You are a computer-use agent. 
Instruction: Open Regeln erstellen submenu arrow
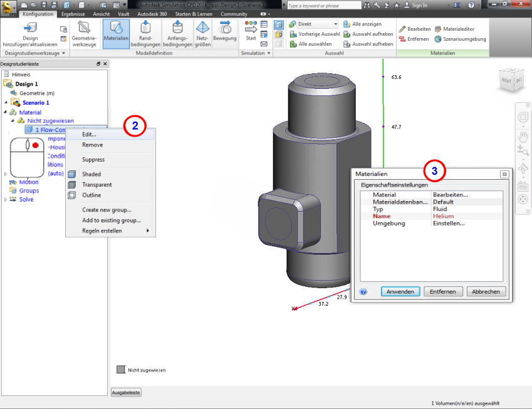click(148, 230)
